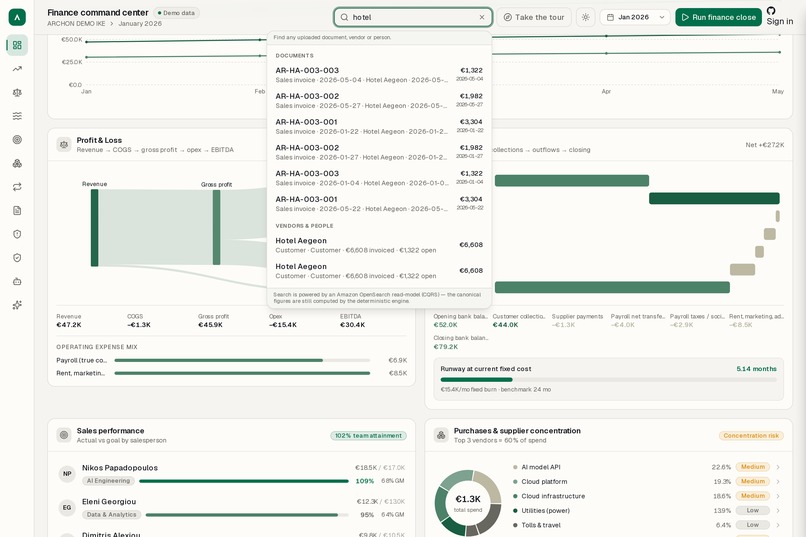Open result AR-HA-003-001 dated 2026-01-22
Screen dimensions: 806x537
379,126
